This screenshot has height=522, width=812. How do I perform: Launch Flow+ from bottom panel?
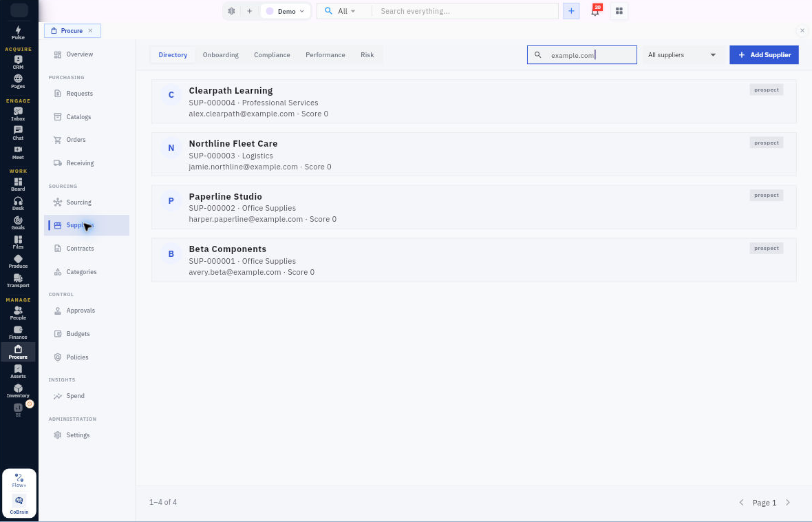[19, 480]
